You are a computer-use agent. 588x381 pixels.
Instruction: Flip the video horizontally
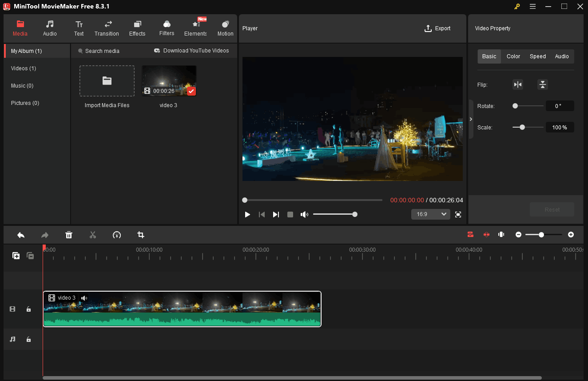tap(518, 84)
